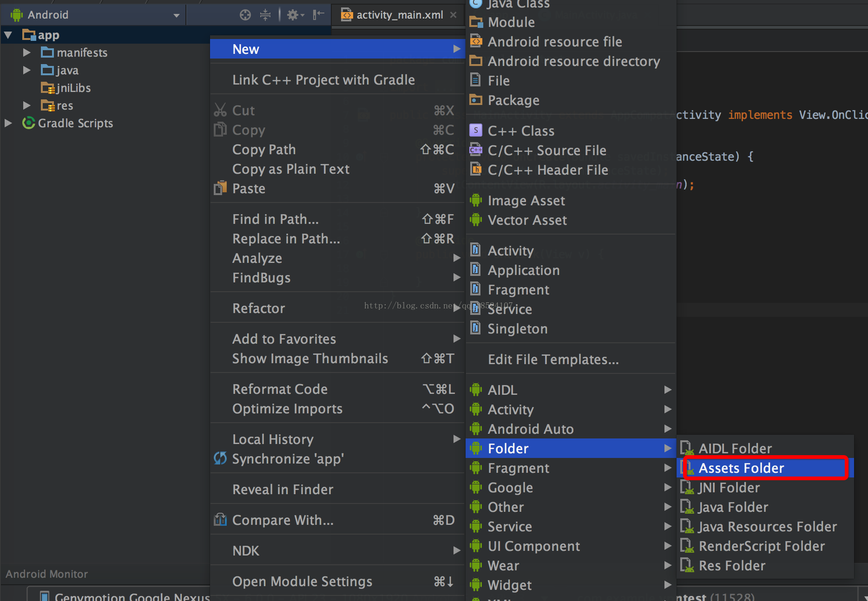Image resolution: width=868 pixels, height=601 pixels.
Task: Open the UI Component submenu
Action: pyautogui.click(x=571, y=546)
